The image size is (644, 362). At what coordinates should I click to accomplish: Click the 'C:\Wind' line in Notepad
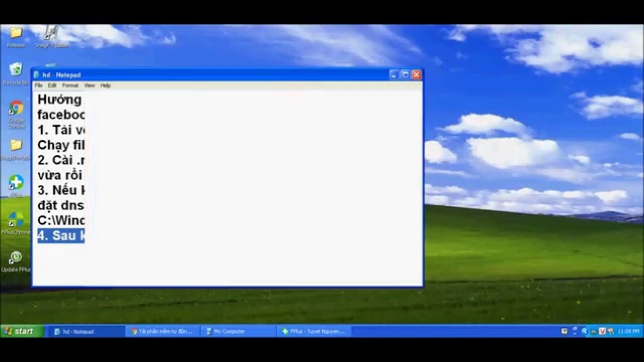point(61,220)
